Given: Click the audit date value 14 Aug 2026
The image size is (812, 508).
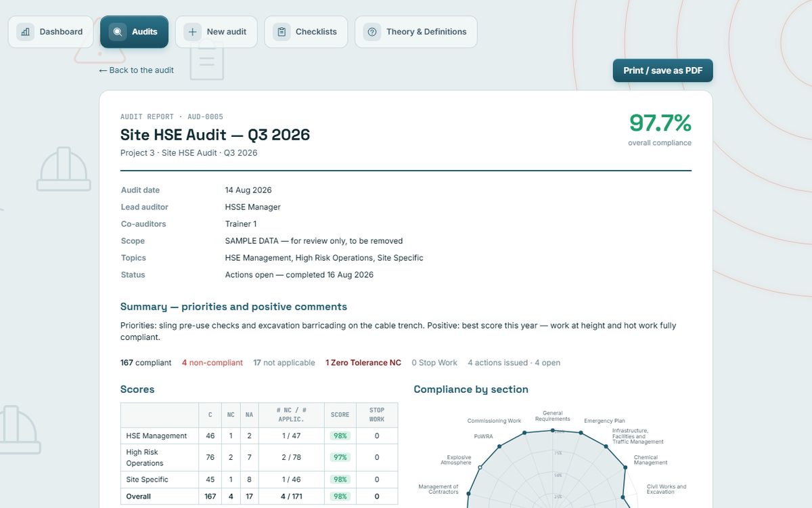Looking at the screenshot, I should click(248, 190).
